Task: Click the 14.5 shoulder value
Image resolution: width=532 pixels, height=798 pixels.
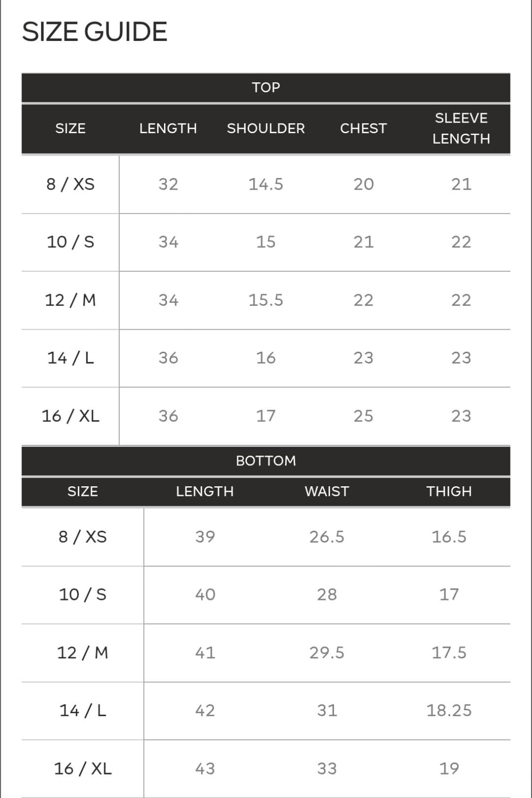Action: [x=266, y=185]
